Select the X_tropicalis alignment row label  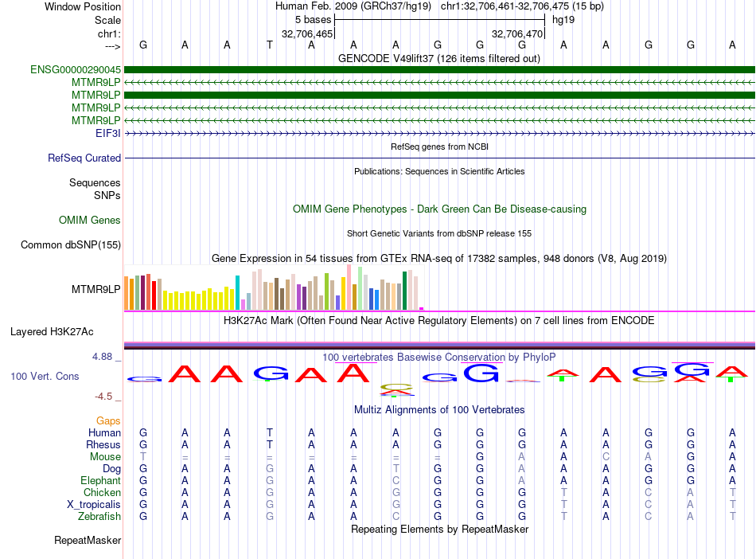click(94, 504)
